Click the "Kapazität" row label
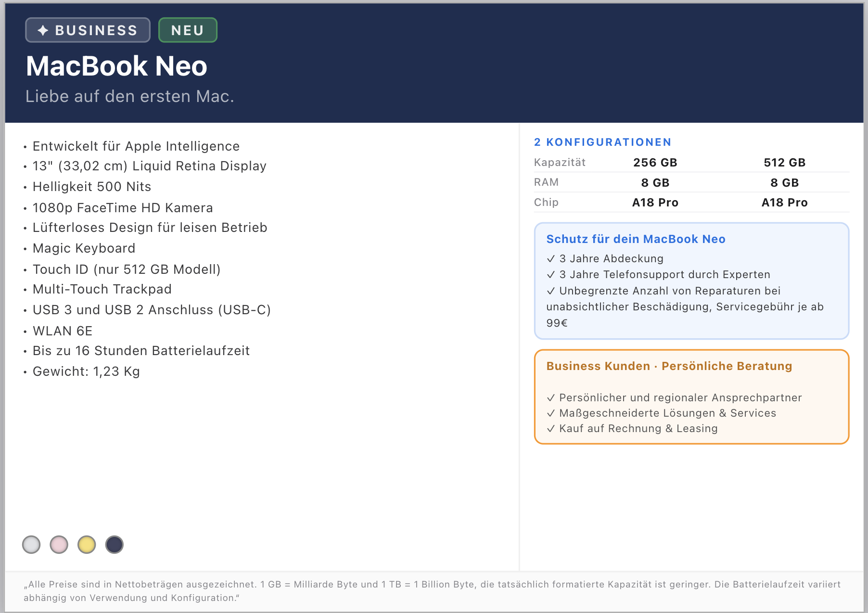The image size is (868, 613). click(x=560, y=163)
